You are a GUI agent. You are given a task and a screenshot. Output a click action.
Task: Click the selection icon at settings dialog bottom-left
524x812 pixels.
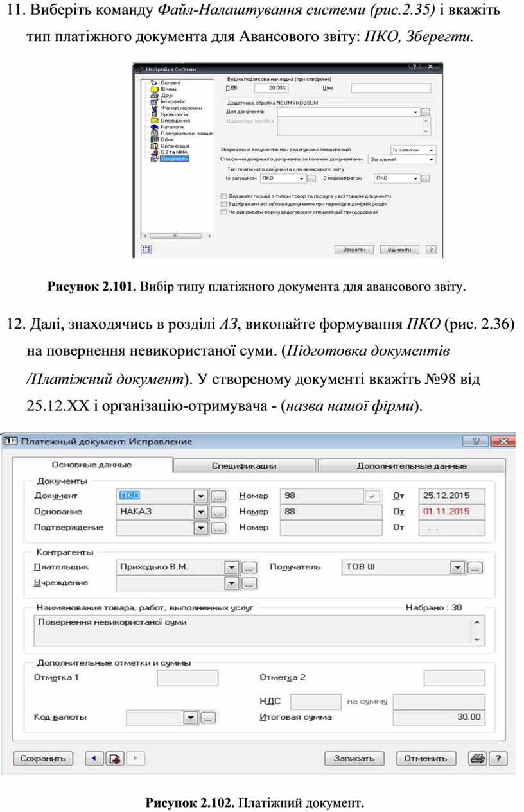(x=146, y=249)
